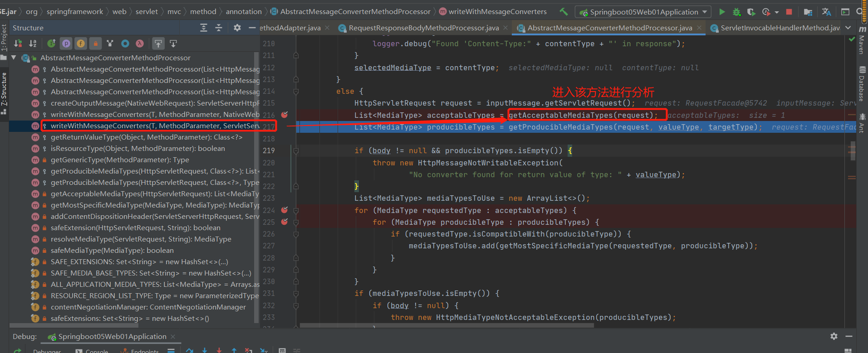Close the RequestResponseBodyMethodProcessor.java tab

pyautogui.click(x=505, y=28)
